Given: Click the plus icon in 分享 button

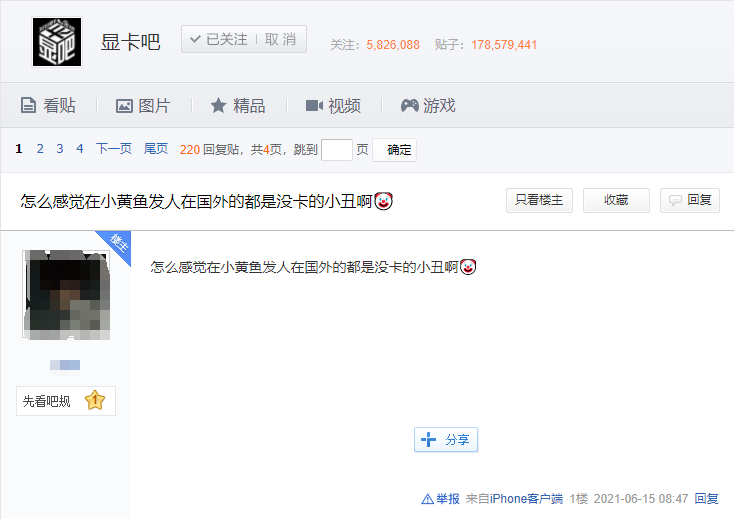Looking at the screenshot, I should coord(428,439).
